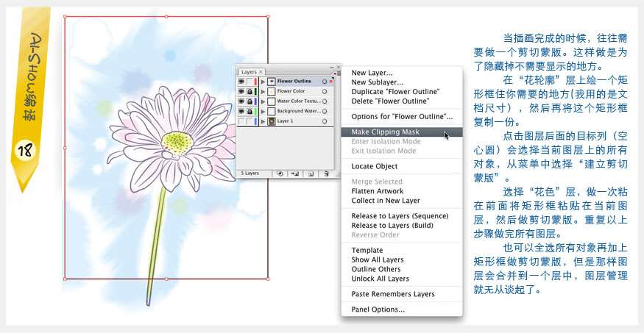Viewport: 644px width, 333px height.
Task: Choose Show All Layers
Action: point(378,259)
